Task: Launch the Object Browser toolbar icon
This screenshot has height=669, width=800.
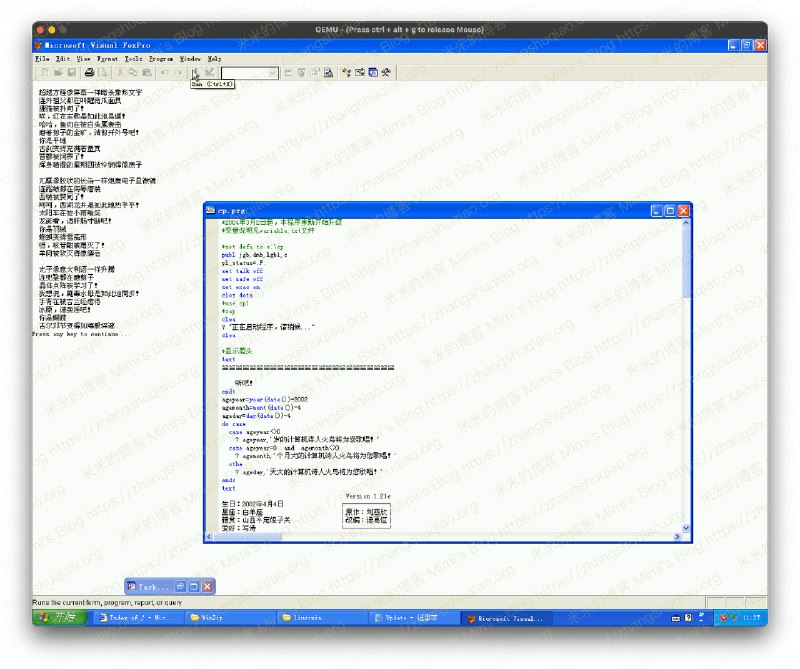Action: (360, 72)
